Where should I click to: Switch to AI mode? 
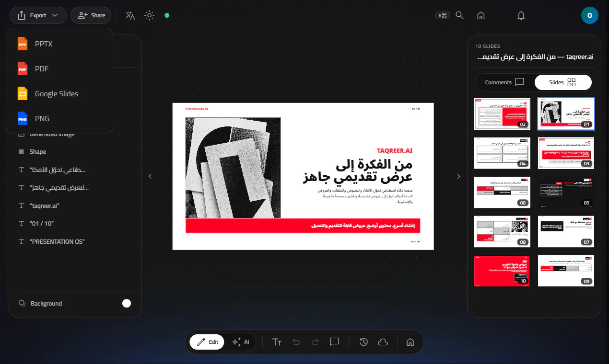click(x=240, y=342)
